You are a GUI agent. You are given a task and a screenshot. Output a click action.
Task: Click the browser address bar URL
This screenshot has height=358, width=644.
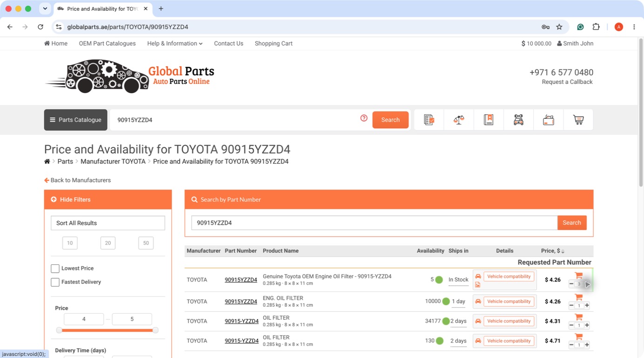(128, 27)
